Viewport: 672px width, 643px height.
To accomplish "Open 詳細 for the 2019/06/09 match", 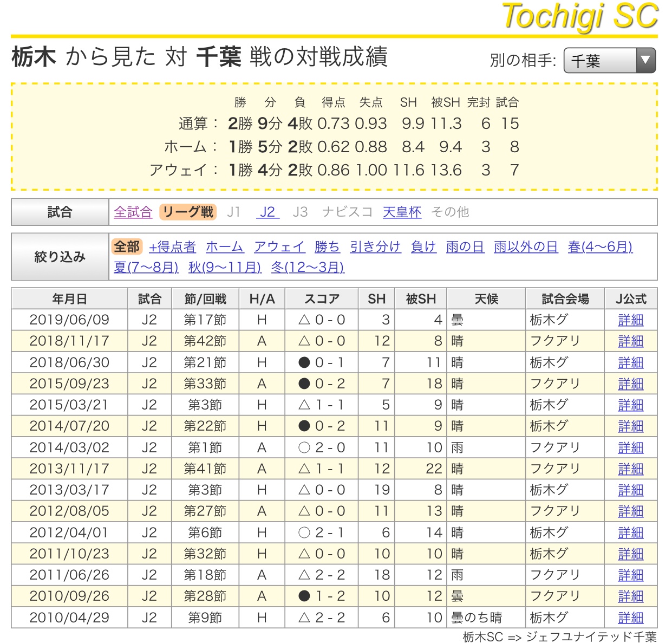I will pyautogui.click(x=631, y=320).
